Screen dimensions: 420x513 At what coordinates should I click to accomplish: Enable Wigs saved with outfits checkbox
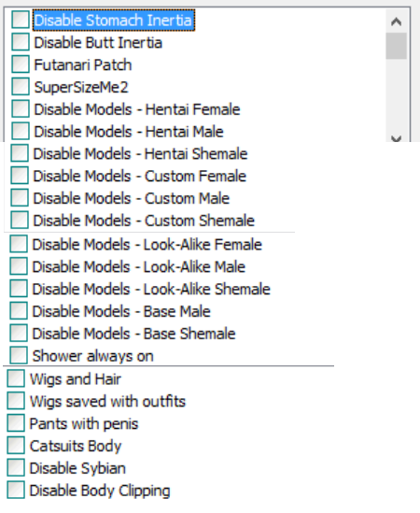(16, 401)
